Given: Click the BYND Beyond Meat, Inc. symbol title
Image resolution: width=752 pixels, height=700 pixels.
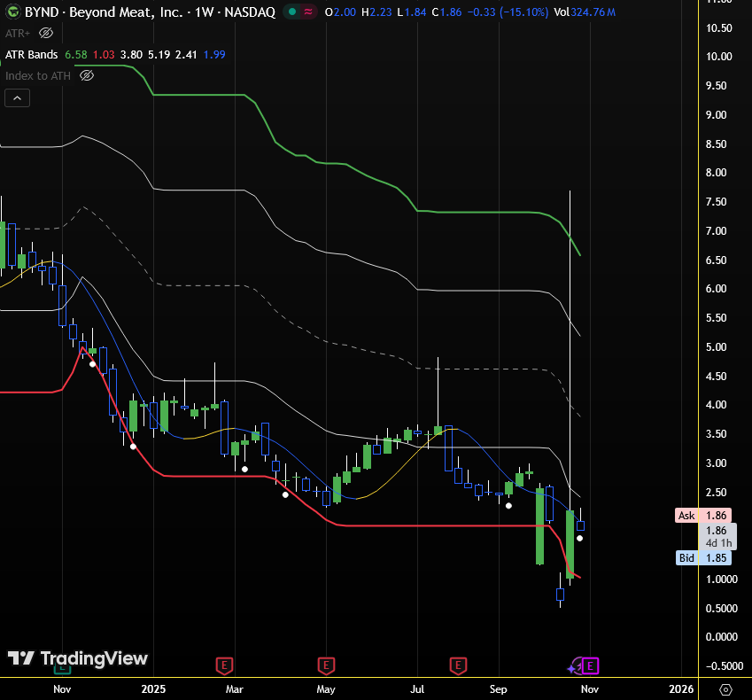Looking at the screenshot, I should pos(150,12).
